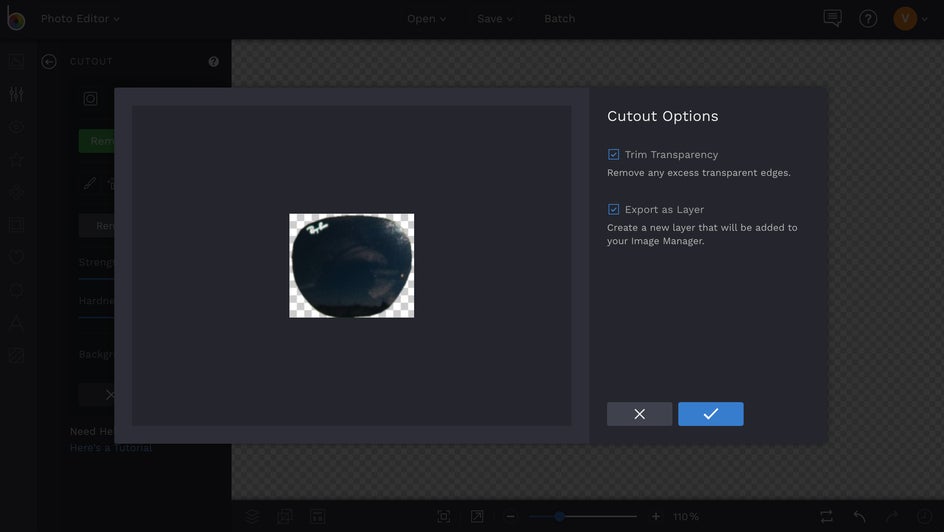Open the feedback chat icon
Image resolution: width=944 pixels, height=532 pixels.
[x=832, y=19]
